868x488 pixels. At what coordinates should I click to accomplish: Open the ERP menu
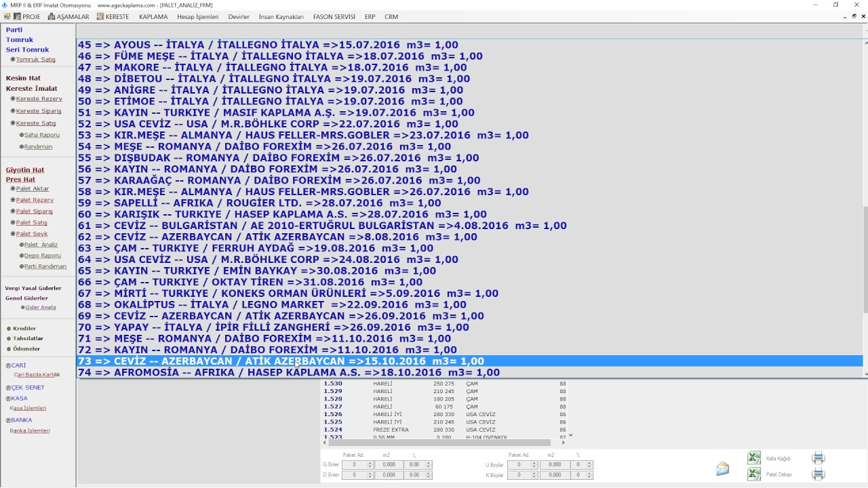click(x=370, y=16)
